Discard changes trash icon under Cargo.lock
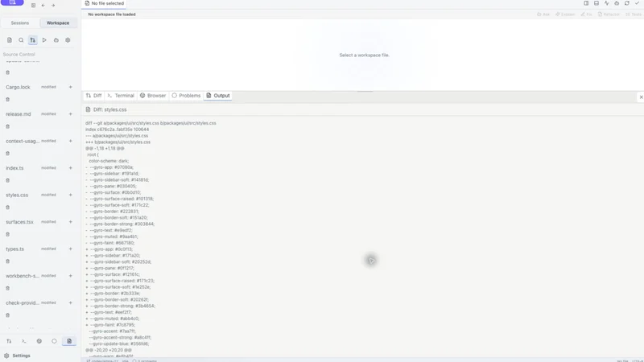The height and width of the screenshot is (362, 644). (x=7, y=99)
